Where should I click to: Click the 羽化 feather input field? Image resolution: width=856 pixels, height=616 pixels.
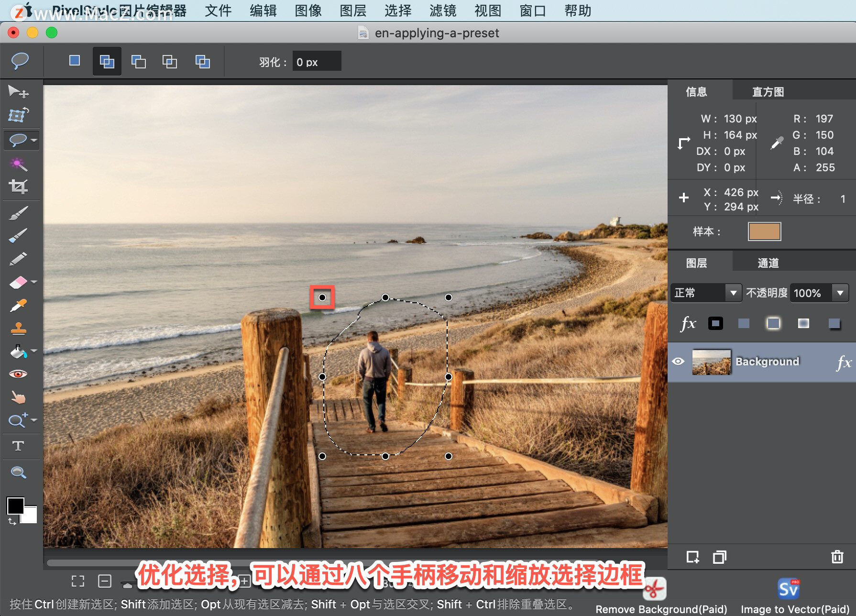(x=317, y=61)
